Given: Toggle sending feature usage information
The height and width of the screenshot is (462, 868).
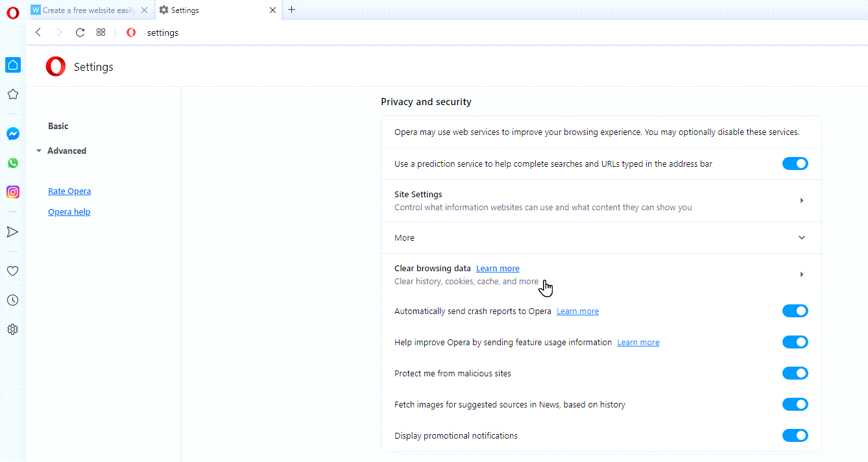Looking at the screenshot, I should click(x=795, y=342).
